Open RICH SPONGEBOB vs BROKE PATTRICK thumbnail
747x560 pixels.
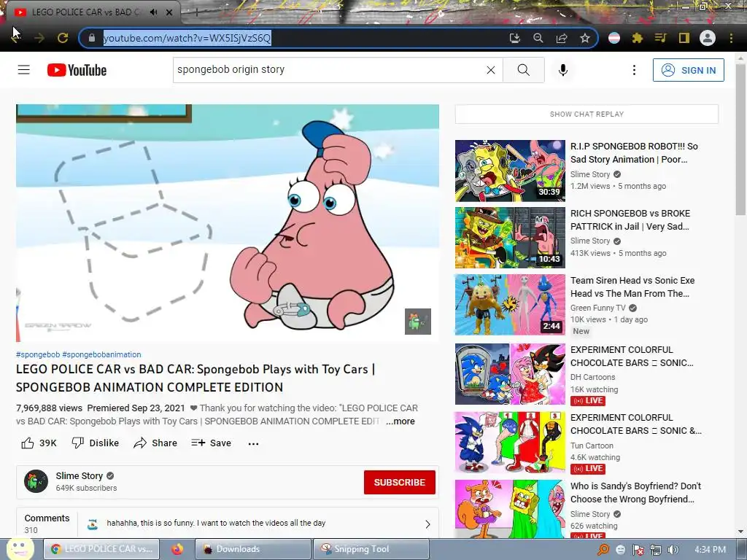tap(510, 238)
